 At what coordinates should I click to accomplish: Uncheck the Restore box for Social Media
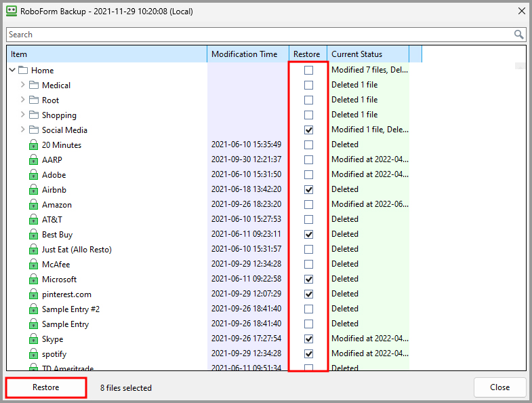click(x=308, y=130)
